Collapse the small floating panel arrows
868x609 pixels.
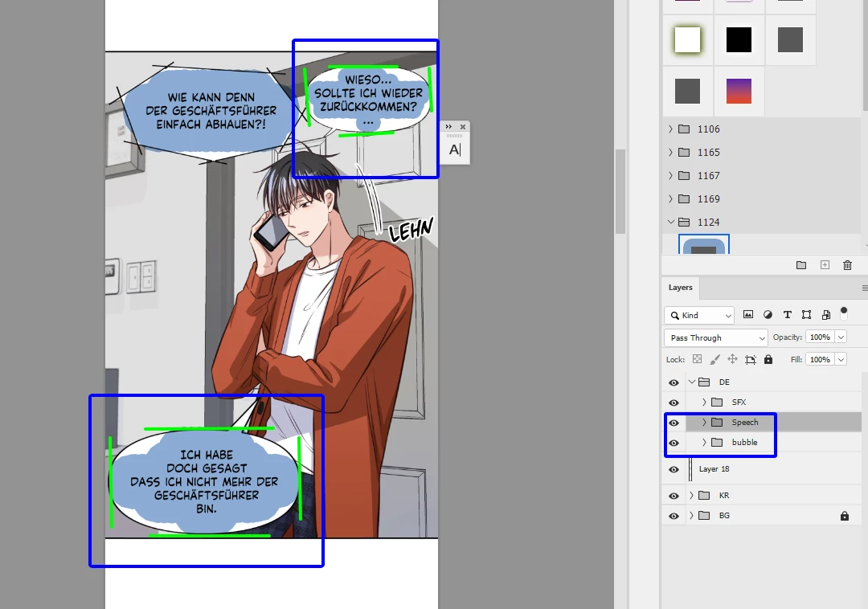[448, 127]
